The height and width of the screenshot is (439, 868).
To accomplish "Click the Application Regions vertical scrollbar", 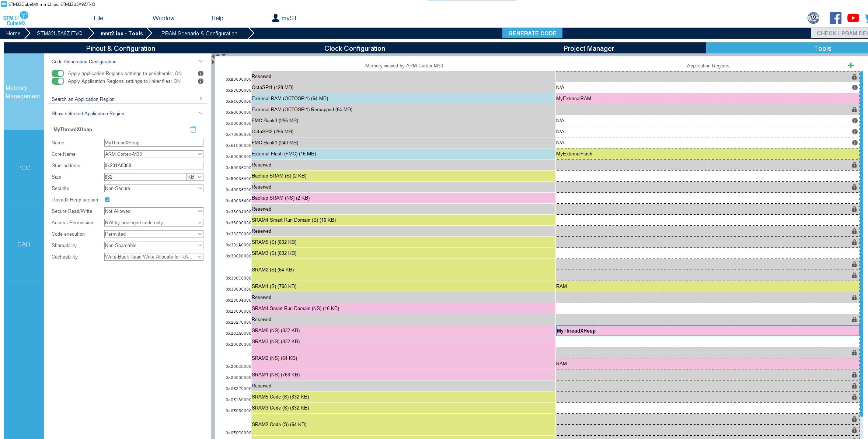I will (861, 244).
